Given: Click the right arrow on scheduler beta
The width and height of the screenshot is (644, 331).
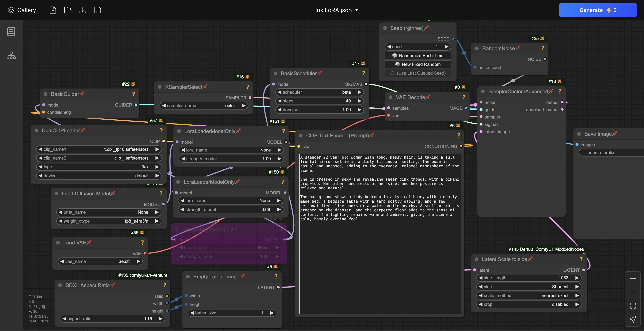Looking at the screenshot, I should pos(359,92).
